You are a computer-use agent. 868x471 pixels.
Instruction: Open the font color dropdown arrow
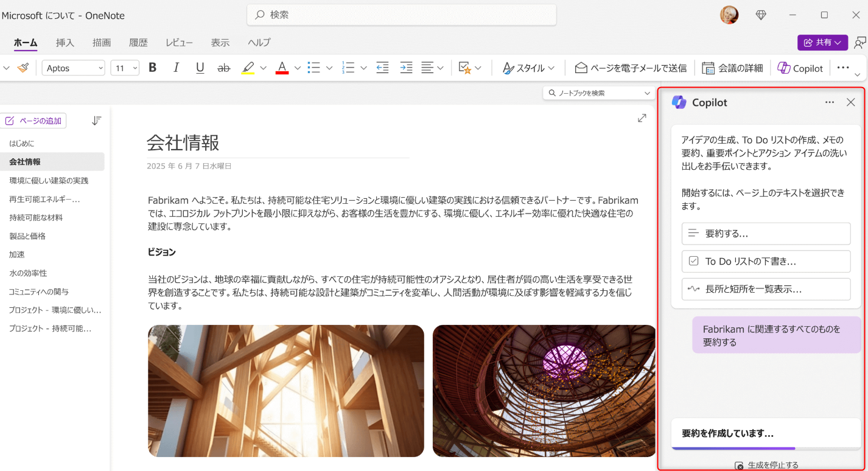click(298, 68)
